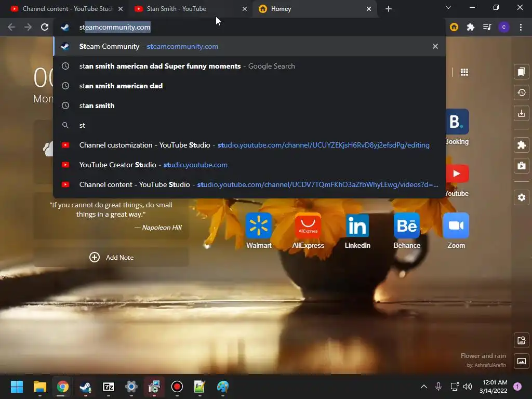Screen dimensions: 532x399
Task: Open a new tab with plus button
Action: click(389, 9)
